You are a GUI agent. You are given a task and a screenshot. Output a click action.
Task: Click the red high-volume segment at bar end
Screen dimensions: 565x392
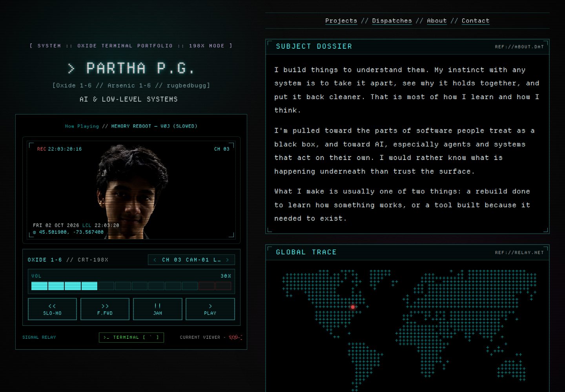pyautogui.click(x=223, y=286)
